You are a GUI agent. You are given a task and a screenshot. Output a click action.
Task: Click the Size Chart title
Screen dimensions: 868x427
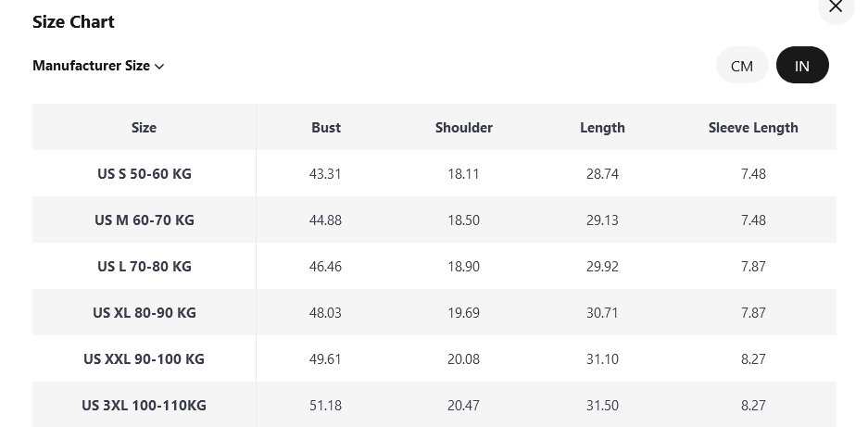tap(73, 21)
